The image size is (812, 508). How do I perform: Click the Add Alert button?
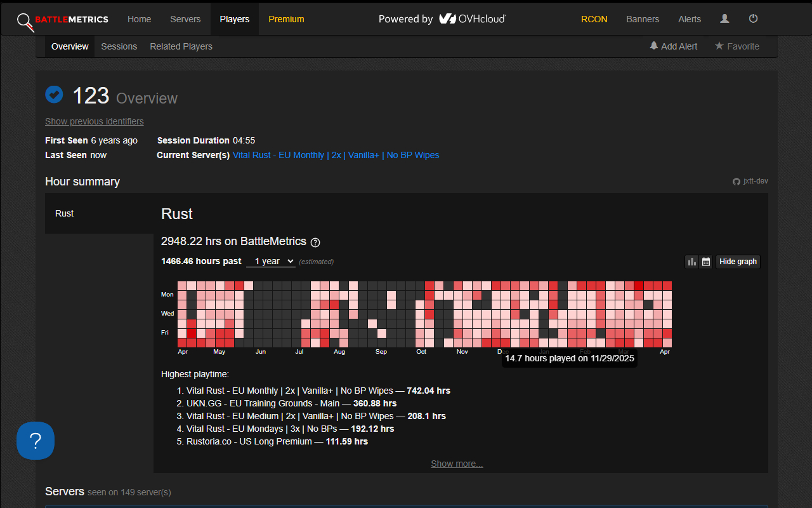click(x=674, y=46)
